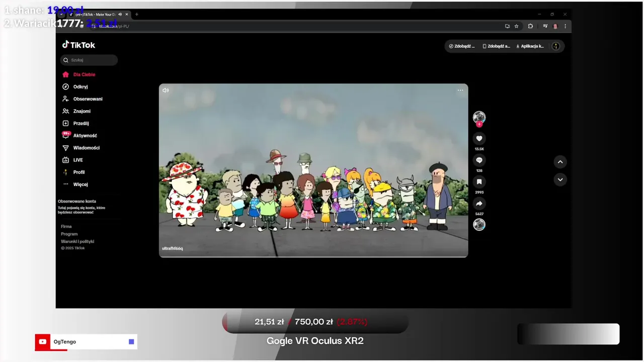Go to LIVE section
This screenshot has height=362, width=644.
[x=78, y=160]
